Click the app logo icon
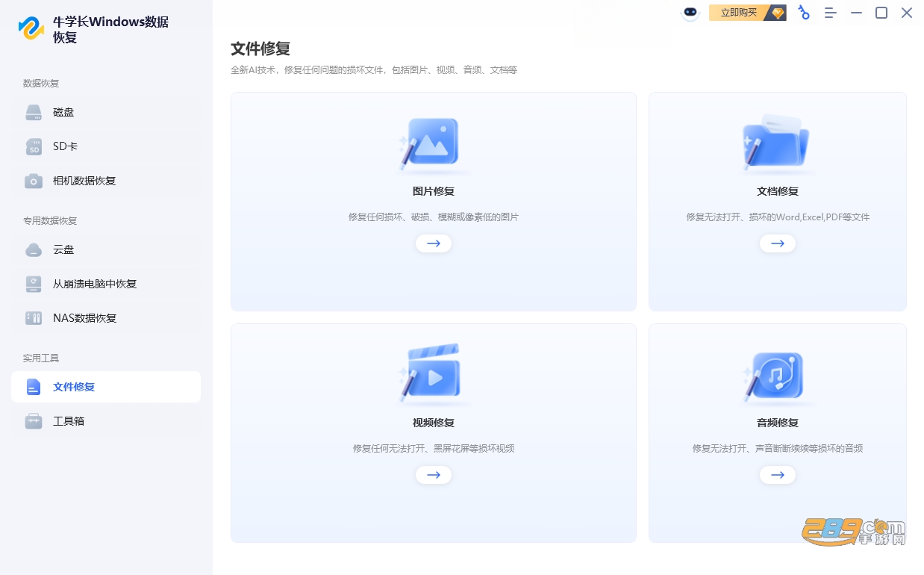Image resolution: width=924 pixels, height=575 pixels. 31,28
